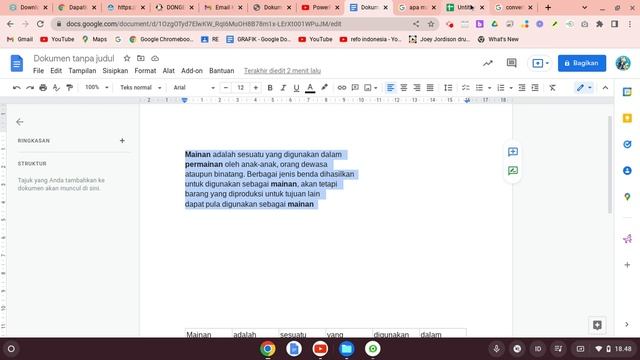
Task: Click the Redo icon in toolbar
Action: click(x=30, y=87)
